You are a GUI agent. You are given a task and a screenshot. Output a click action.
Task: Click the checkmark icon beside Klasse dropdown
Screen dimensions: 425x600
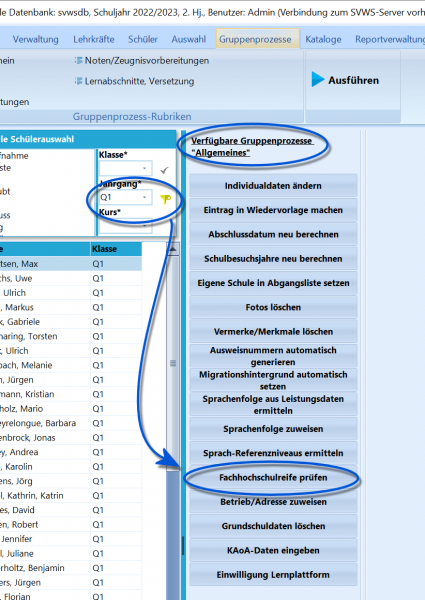click(164, 170)
